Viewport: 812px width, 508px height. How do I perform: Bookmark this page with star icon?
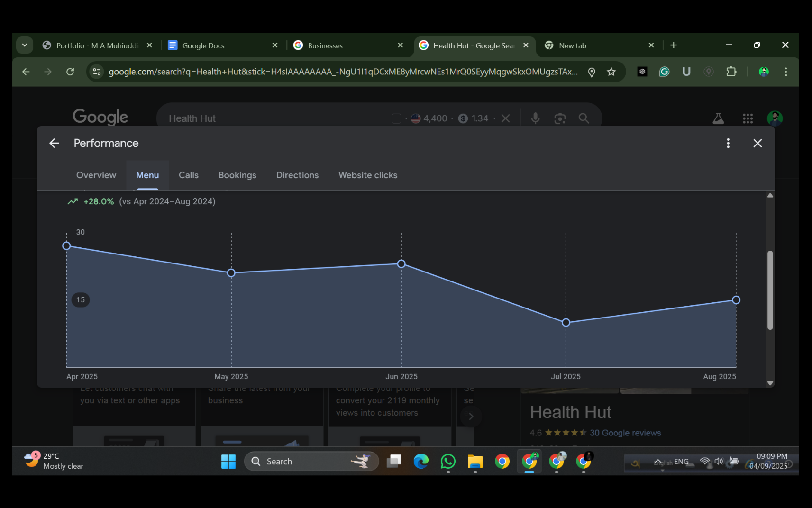tap(611, 72)
